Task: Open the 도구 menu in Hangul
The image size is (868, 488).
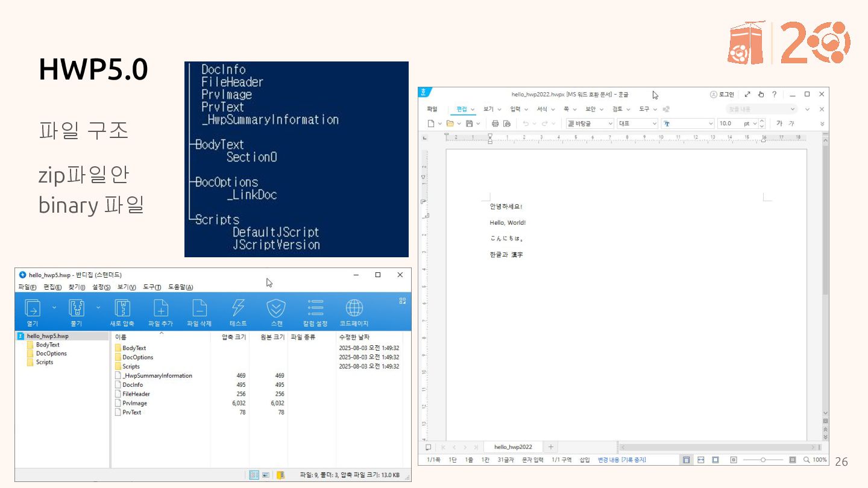Action: [644, 109]
